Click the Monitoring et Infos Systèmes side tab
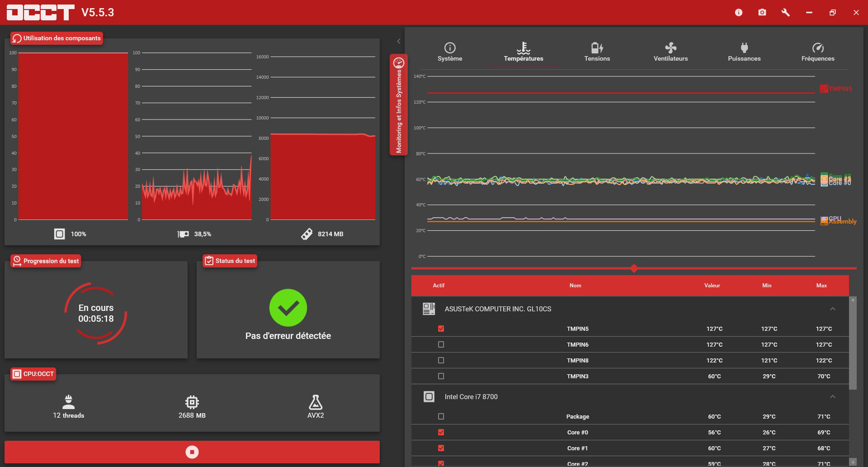Viewport: 868px width, 467px height. pyautogui.click(x=399, y=105)
